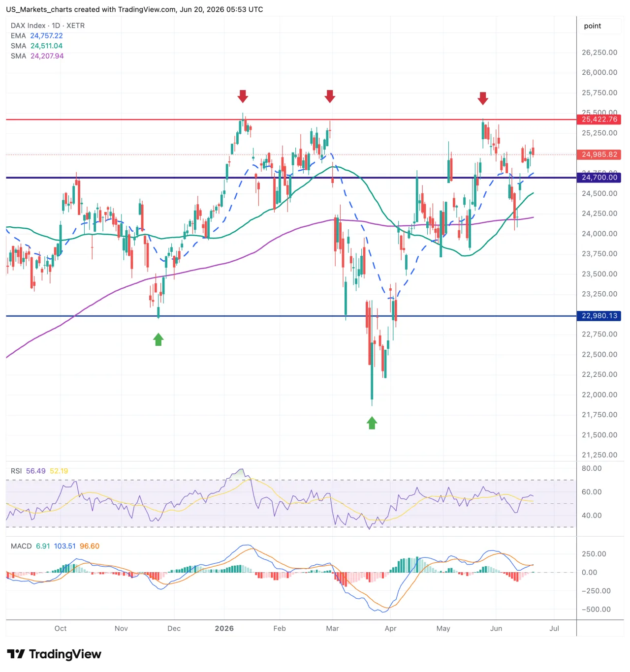Select the MACD histogram value 6.91
Image resolution: width=630 pixels, height=672 pixels.
[43, 546]
